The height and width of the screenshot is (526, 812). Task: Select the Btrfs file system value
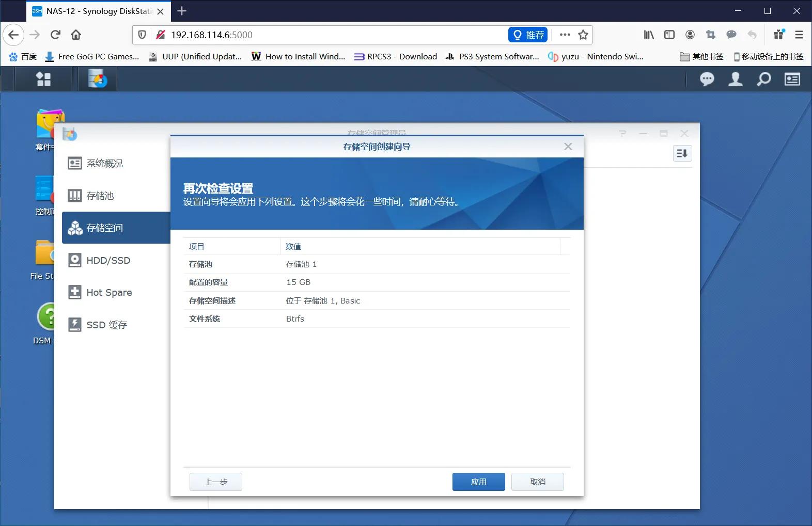click(x=295, y=319)
